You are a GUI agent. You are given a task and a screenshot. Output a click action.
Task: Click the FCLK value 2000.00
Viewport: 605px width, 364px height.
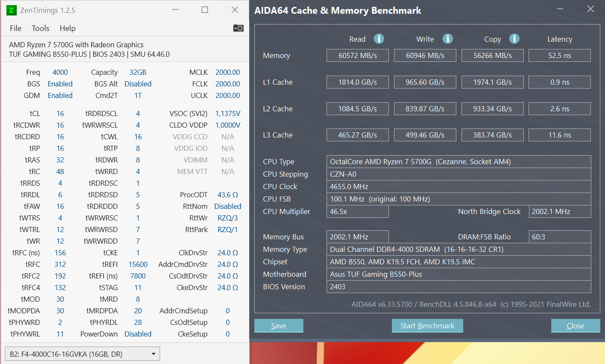pos(228,84)
